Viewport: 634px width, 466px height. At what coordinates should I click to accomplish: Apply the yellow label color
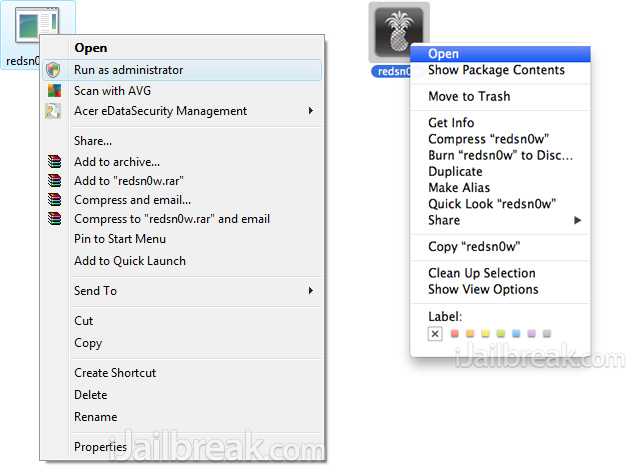click(x=485, y=333)
